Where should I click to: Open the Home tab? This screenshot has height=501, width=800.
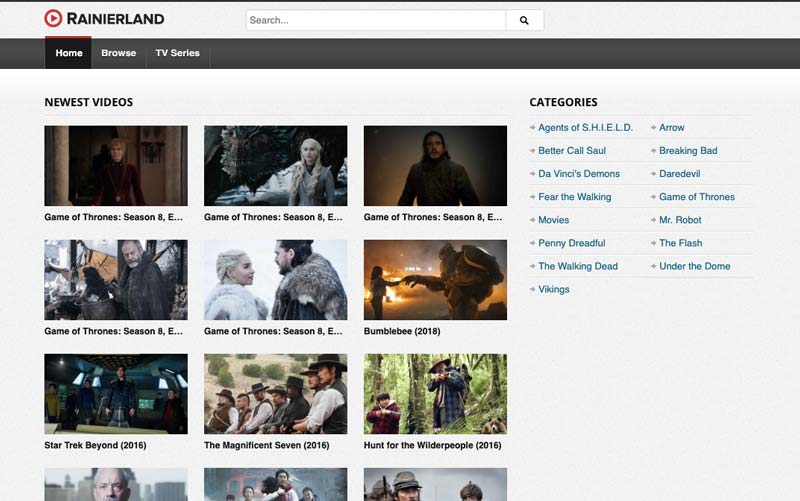pyautogui.click(x=68, y=53)
